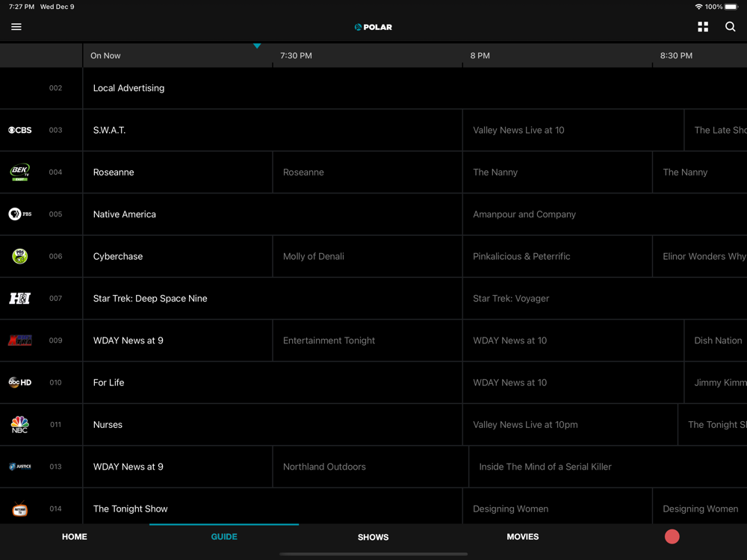Check the battery status icon
Image resolution: width=747 pixels, height=560 pixels.
[x=731, y=7]
